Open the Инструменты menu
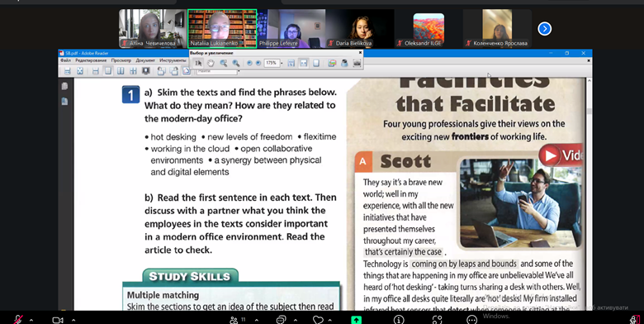 click(x=173, y=60)
